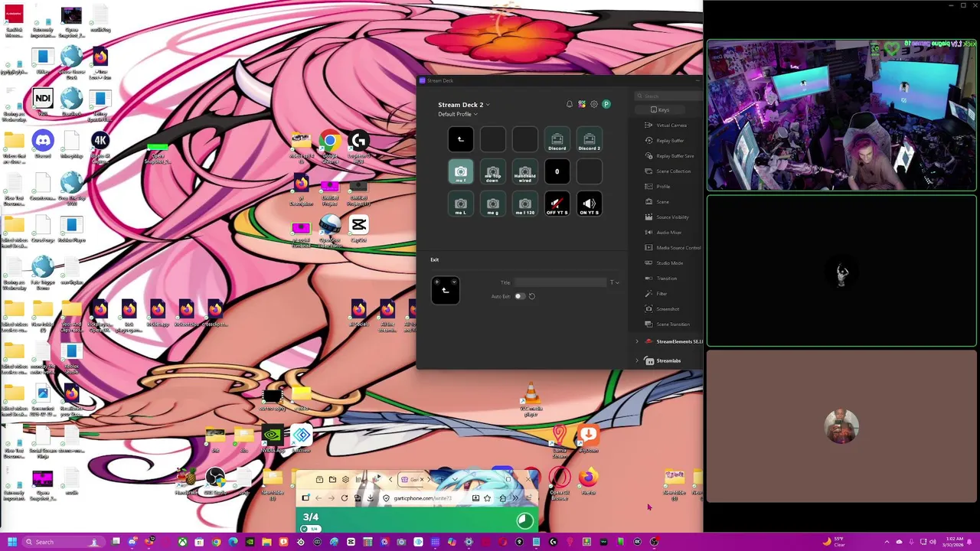Select the Screenshot action
The width and height of the screenshot is (980, 551).
(662, 309)
